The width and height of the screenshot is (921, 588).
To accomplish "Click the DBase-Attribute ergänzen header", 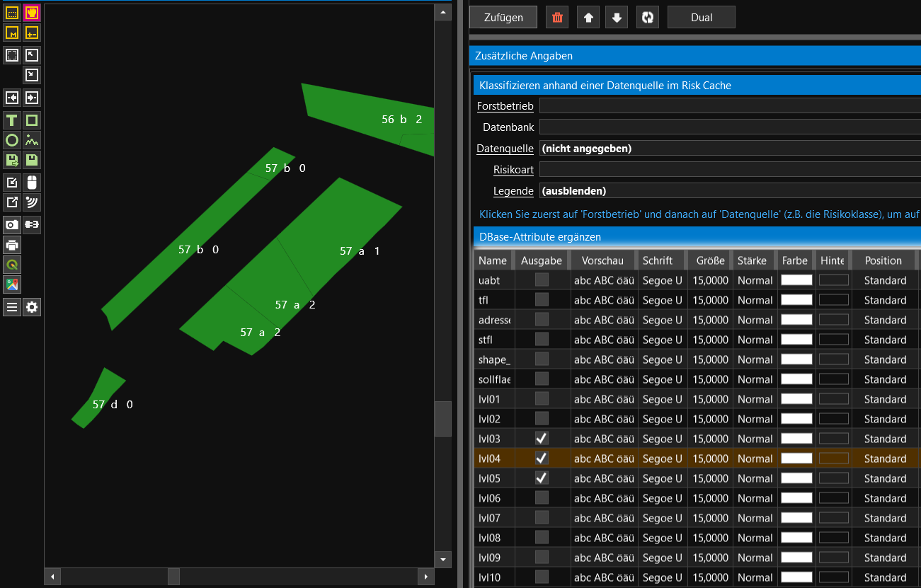I will [694, 237].
